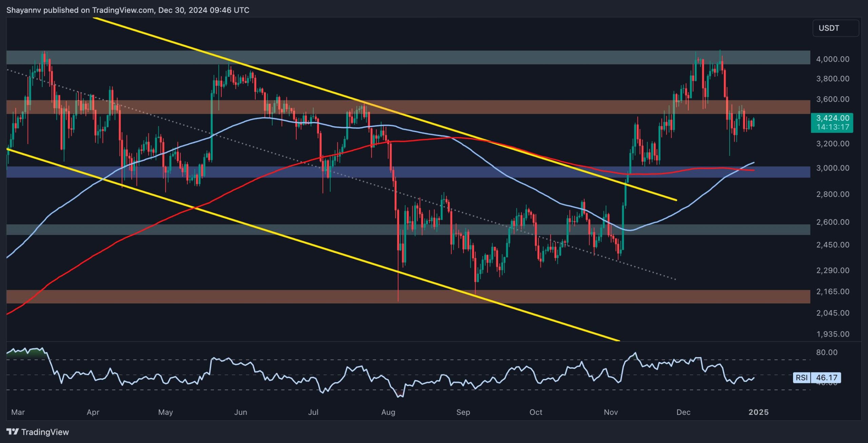Select the 2025 label on time axis
868x443 pixels.
pyautogui.click(x=758, y=412)
